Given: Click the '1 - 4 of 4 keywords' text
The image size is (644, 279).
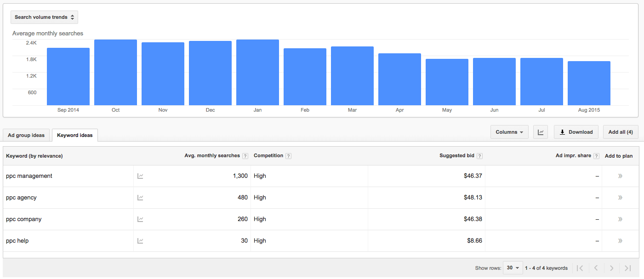Looking at the screenshot, I should pyautogui.click(x=546, y=268).
